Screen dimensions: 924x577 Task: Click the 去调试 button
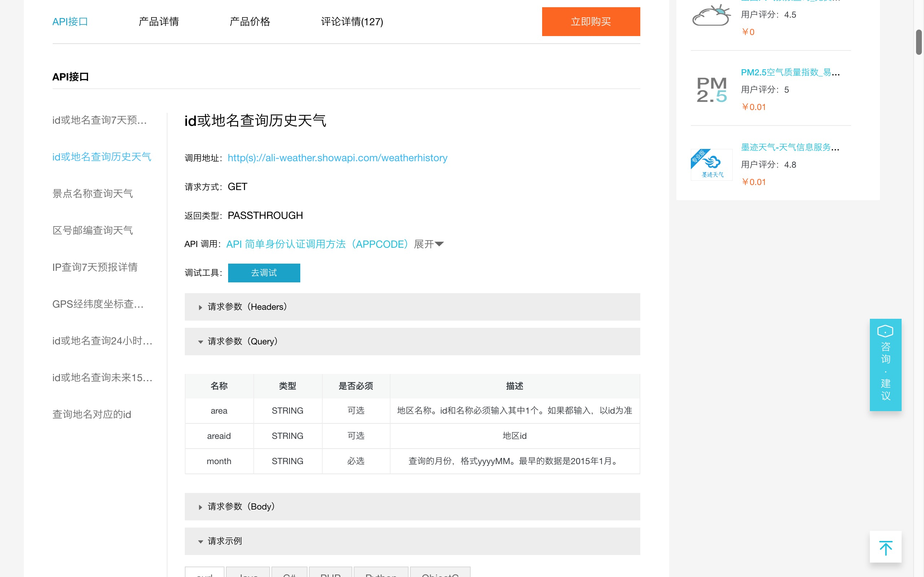click(x=264, y=273)
